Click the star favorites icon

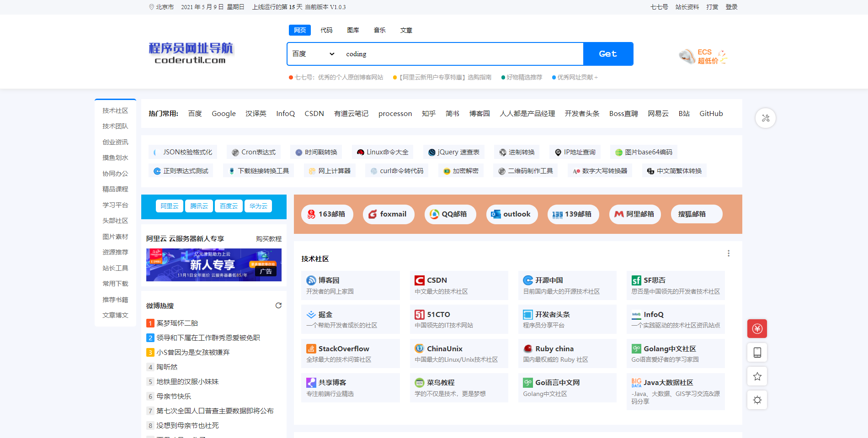(757, 376)
